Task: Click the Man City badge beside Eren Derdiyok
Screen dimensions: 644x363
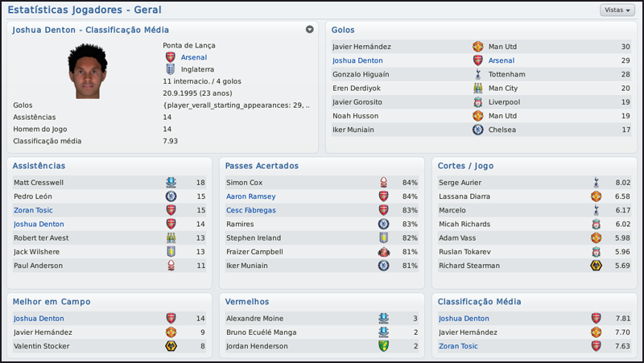Action: tap(477, 88)
